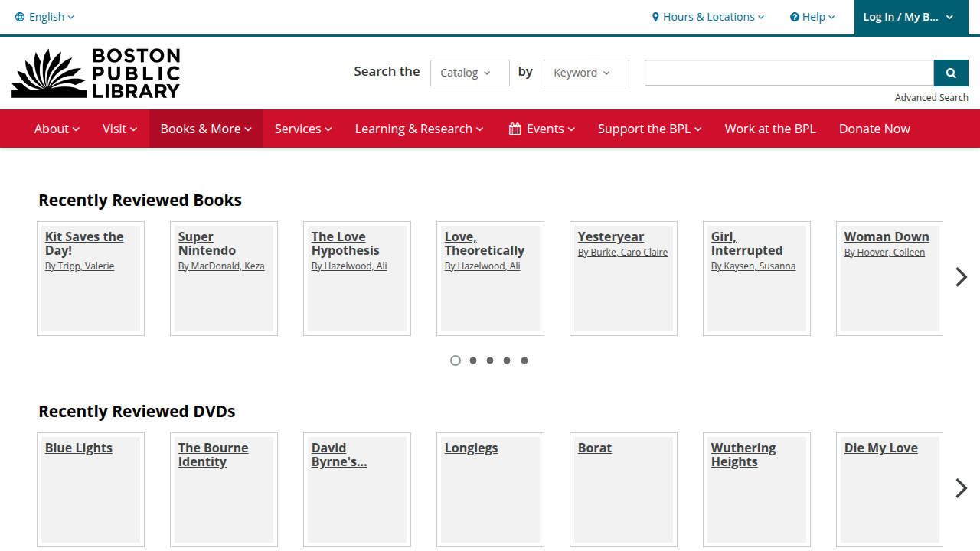The height and width of the screenshot is (551, 980).
Task: Open book Yesteryear
Action: (611, 236)
